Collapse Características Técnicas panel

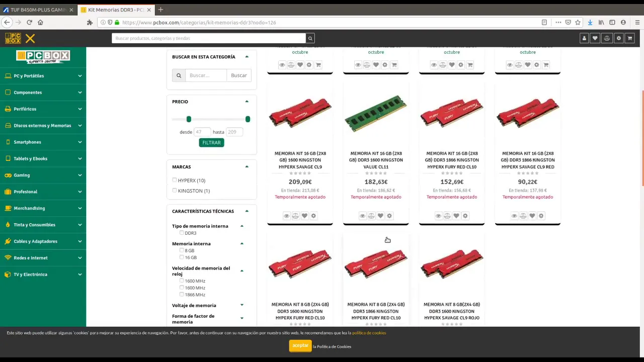pyautogui.click(x=247, y=211)
